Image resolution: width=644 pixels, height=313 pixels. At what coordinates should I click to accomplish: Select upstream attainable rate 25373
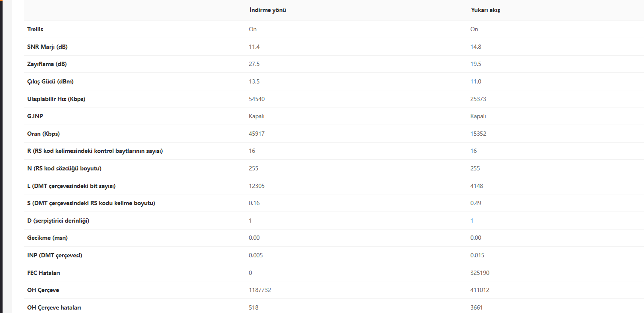pos(478,99)
